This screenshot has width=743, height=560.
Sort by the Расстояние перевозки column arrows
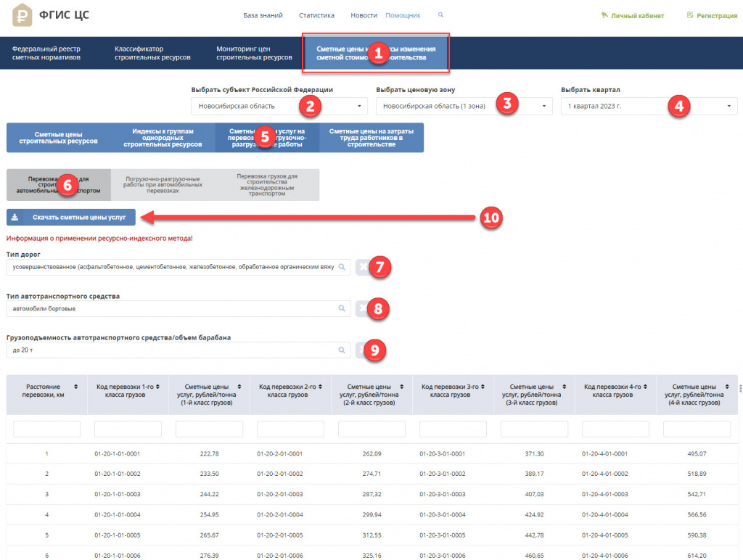[x=75, y=387]
